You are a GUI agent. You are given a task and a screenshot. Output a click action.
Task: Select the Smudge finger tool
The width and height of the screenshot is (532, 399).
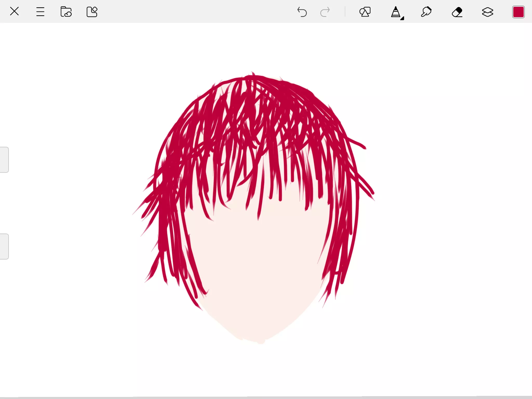[426, 12]
